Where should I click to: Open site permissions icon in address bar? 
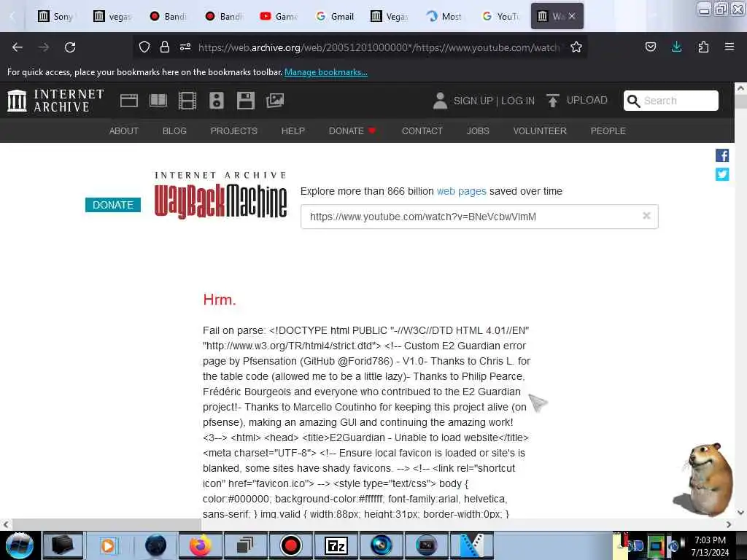[x=185, y=47]
